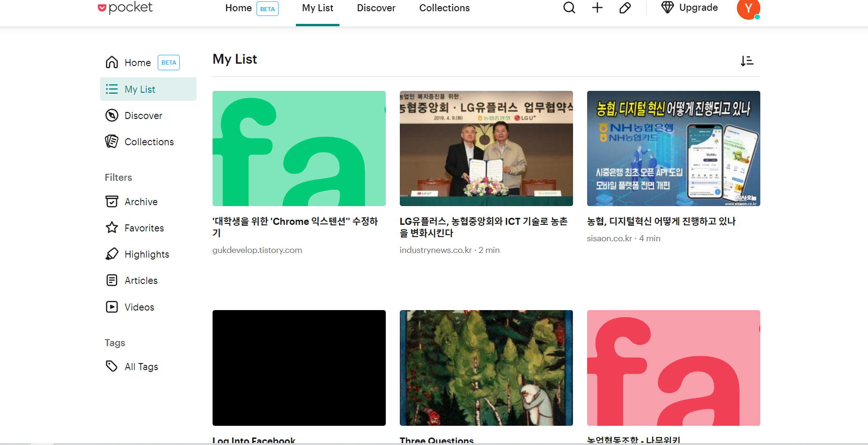Open the green 'fa' Chrome extension article thumbnail
Screen dimensions: 868x445
click(x=299, y=148)
